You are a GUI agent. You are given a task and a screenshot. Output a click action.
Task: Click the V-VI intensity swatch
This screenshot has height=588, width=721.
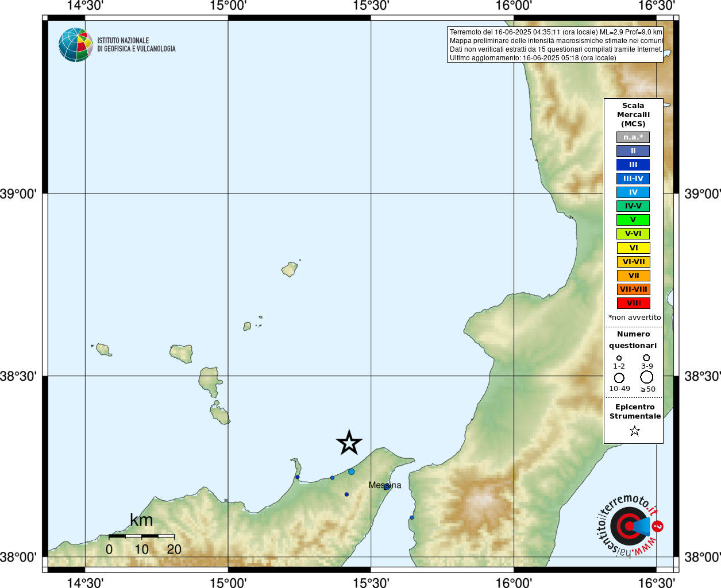(633, 234)
